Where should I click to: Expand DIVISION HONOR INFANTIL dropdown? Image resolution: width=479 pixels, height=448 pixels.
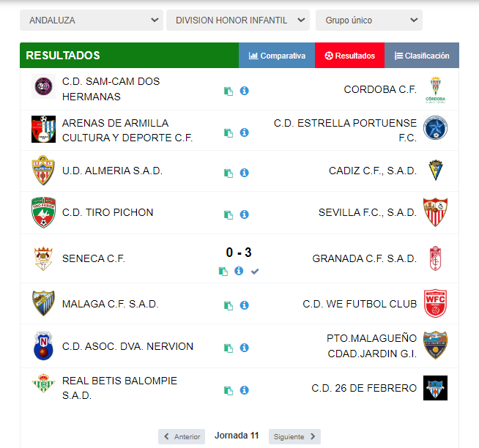tap(238, 20)
